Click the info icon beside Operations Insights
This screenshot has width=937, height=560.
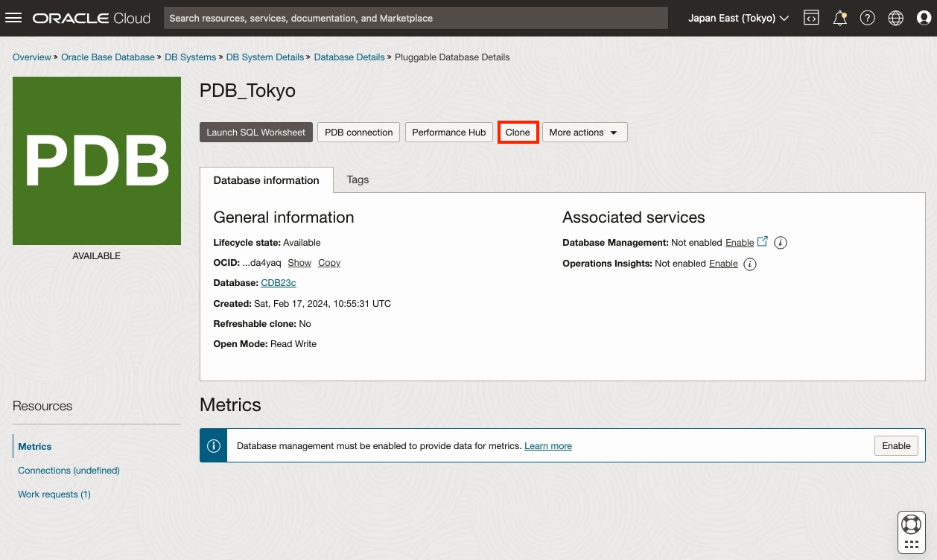click(x=750, y=264)
